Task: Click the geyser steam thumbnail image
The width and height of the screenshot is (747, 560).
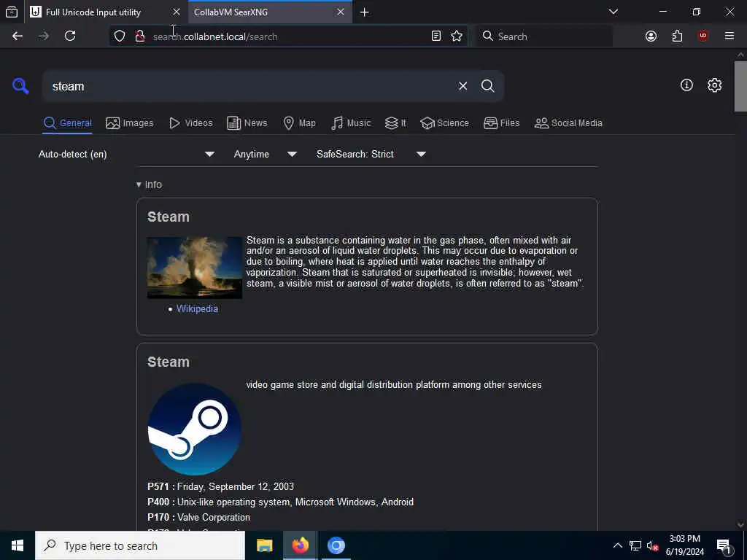Action: click(x=194, y=268)
